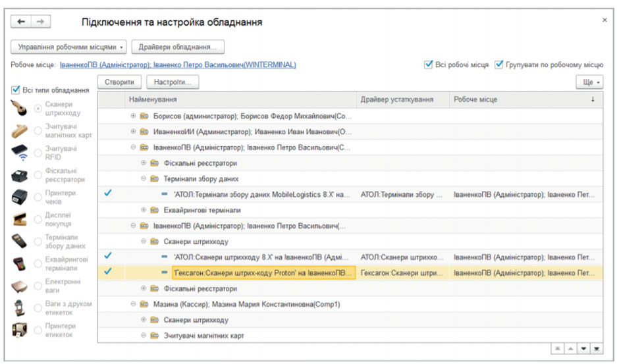Click folder icon of Борисов (администратор) row

(x=144, y=116)
